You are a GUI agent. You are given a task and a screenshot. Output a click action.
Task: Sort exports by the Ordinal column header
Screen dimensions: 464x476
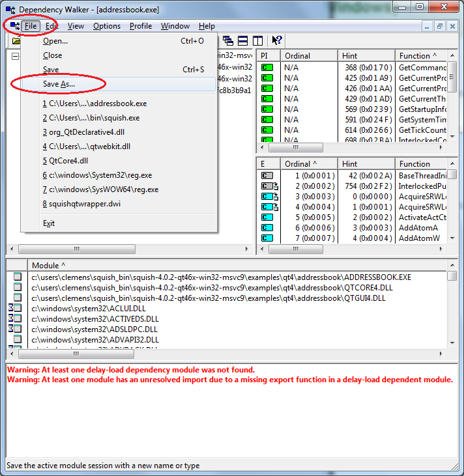pyautogui.click(x=308, y=163)
